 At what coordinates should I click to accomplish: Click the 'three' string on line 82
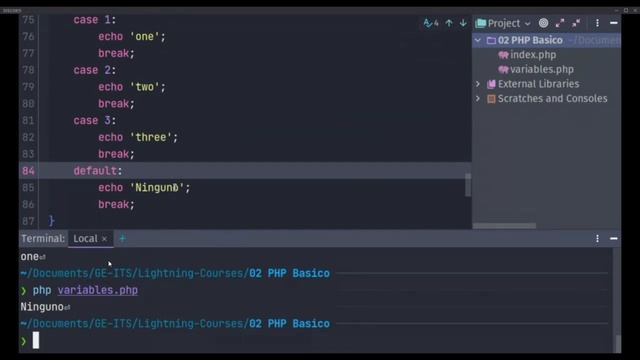[x=151, y=137]
